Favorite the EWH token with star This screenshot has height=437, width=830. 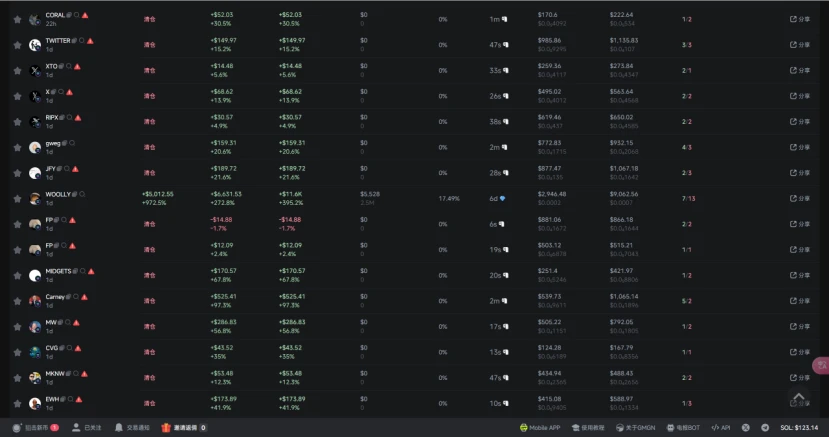click(x=17, y=403)
